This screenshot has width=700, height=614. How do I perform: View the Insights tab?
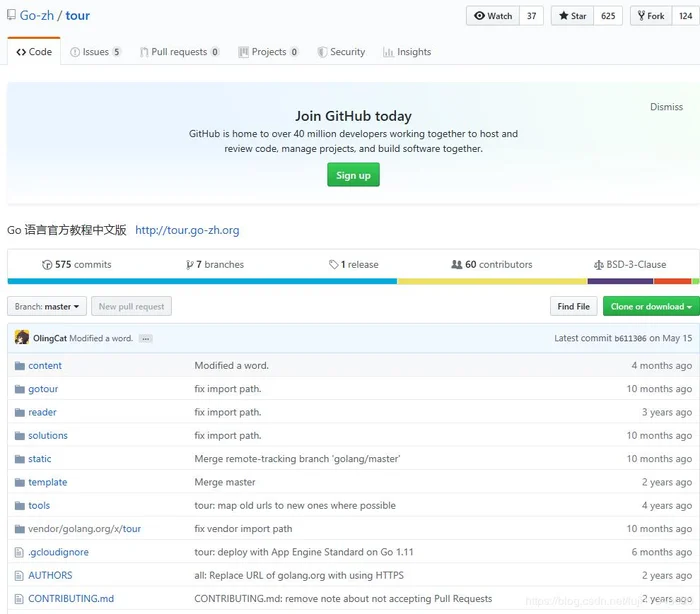[407, 52]
